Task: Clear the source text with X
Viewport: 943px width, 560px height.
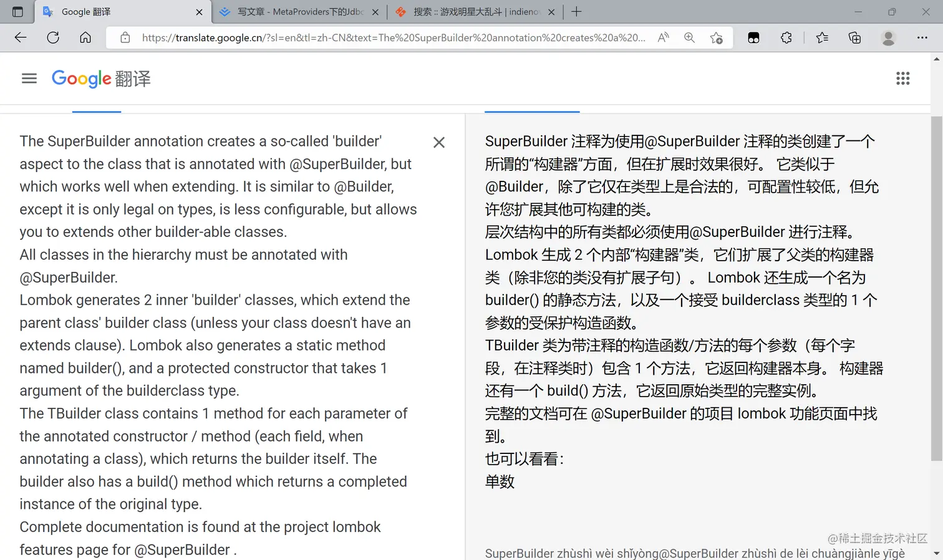Action: pos(439,142)
